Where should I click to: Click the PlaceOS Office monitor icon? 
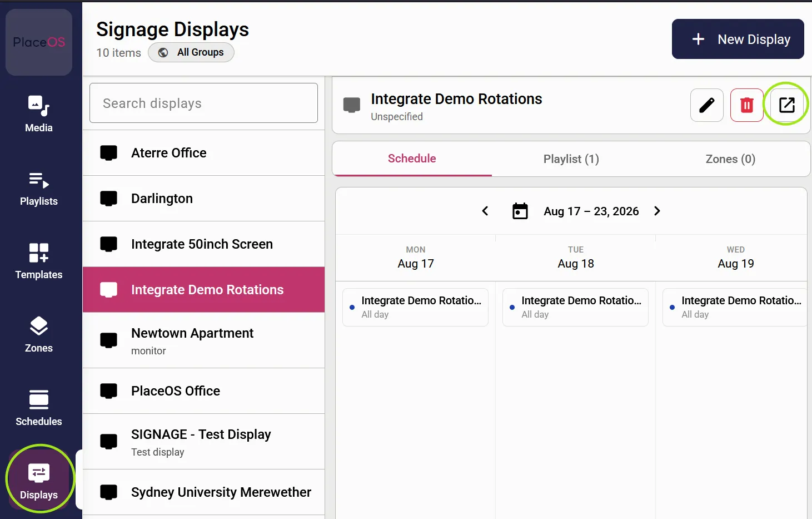(108, 391)
